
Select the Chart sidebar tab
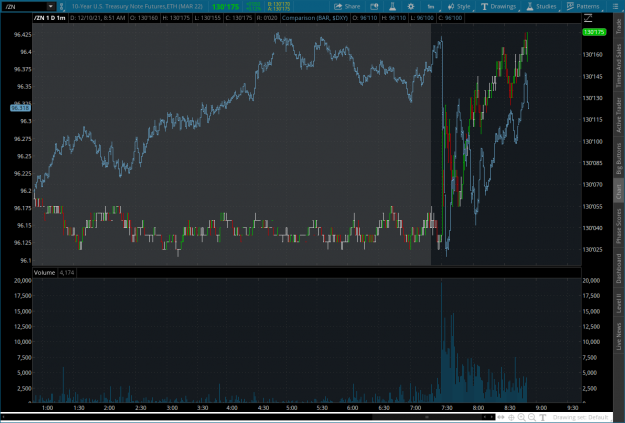point(619,192)
